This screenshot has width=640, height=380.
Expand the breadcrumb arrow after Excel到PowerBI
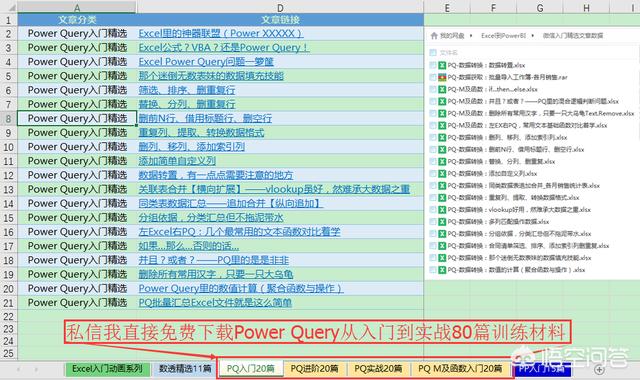click(533, 36)
